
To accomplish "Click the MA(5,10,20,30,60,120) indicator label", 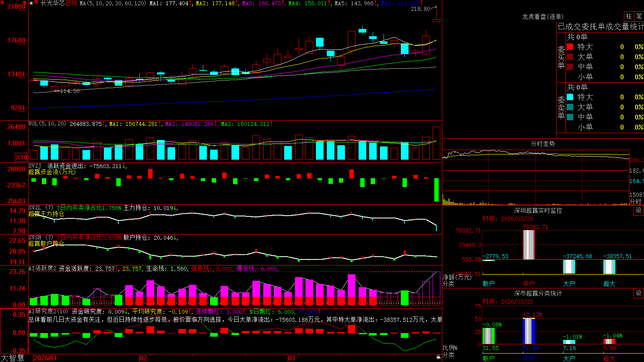I will point(113,3).
